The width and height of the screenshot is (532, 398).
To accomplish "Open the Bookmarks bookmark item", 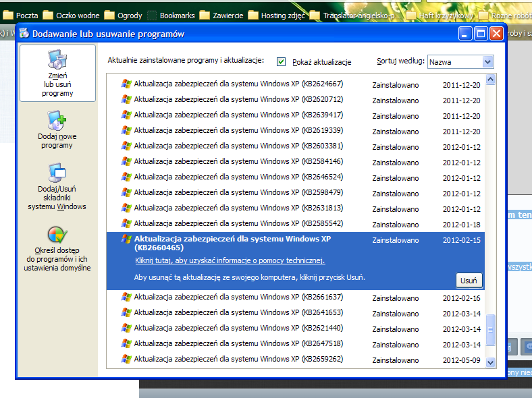I will (x=171, y=16).
